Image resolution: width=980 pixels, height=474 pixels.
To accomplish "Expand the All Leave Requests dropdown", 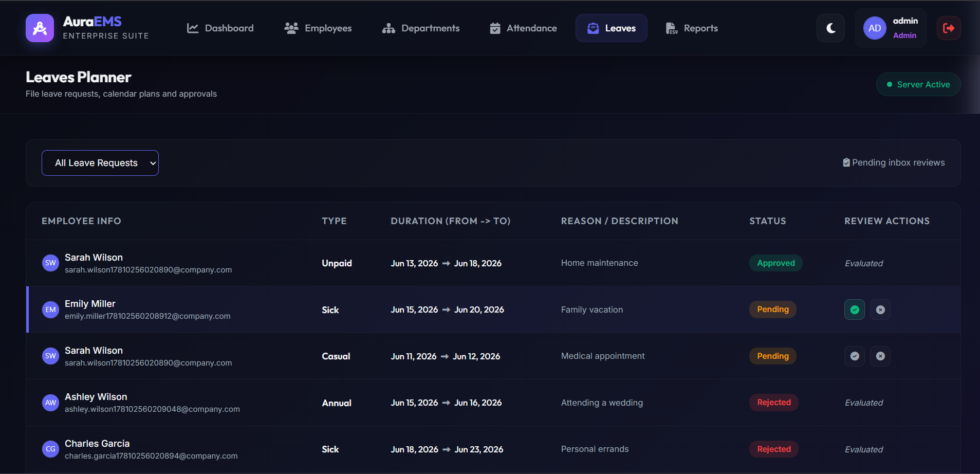I will (x=100, y=163).
